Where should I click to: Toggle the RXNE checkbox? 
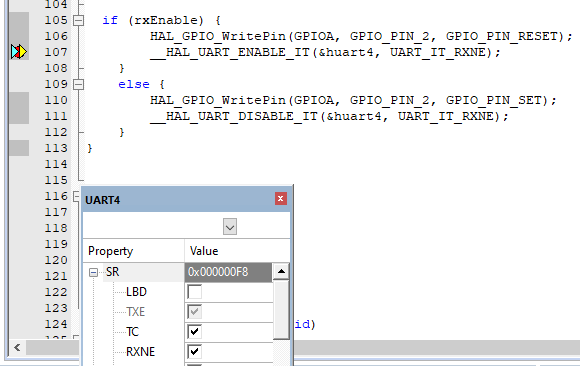[195, 352]
